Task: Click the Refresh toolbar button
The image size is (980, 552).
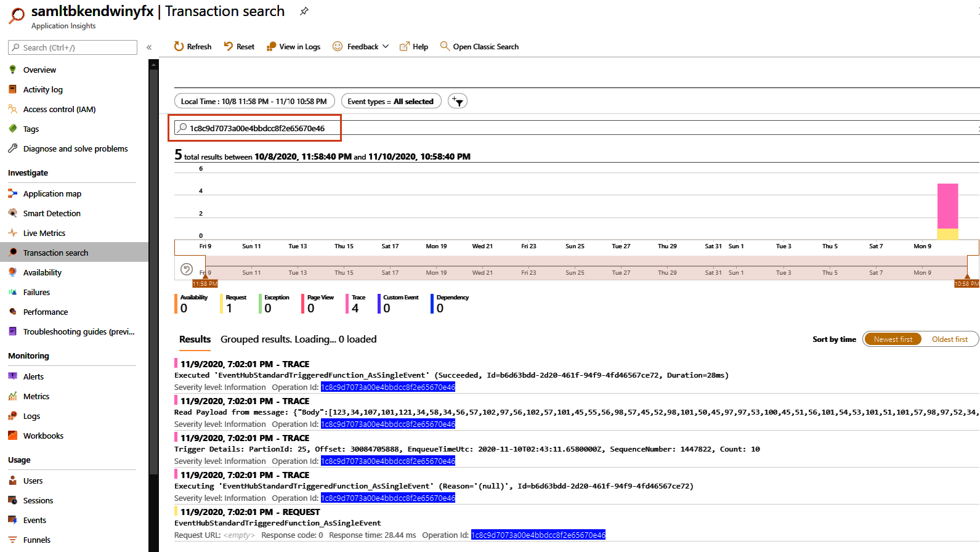Action: point(193,47)
